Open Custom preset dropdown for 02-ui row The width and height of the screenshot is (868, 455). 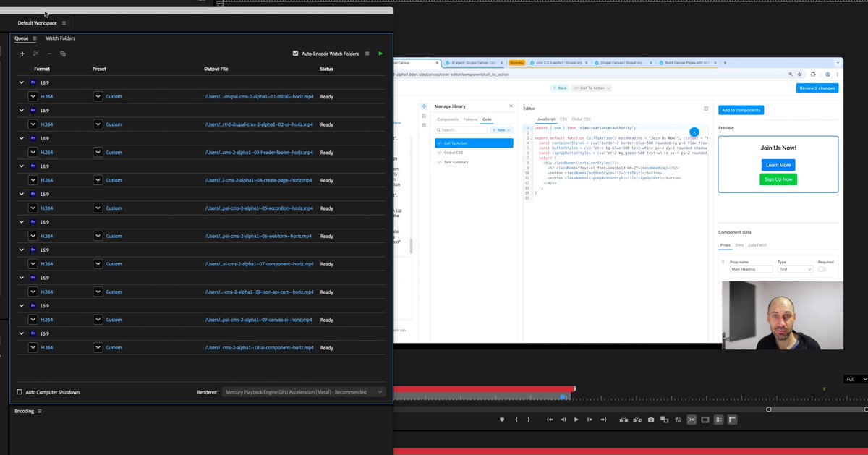coord(98,124)
